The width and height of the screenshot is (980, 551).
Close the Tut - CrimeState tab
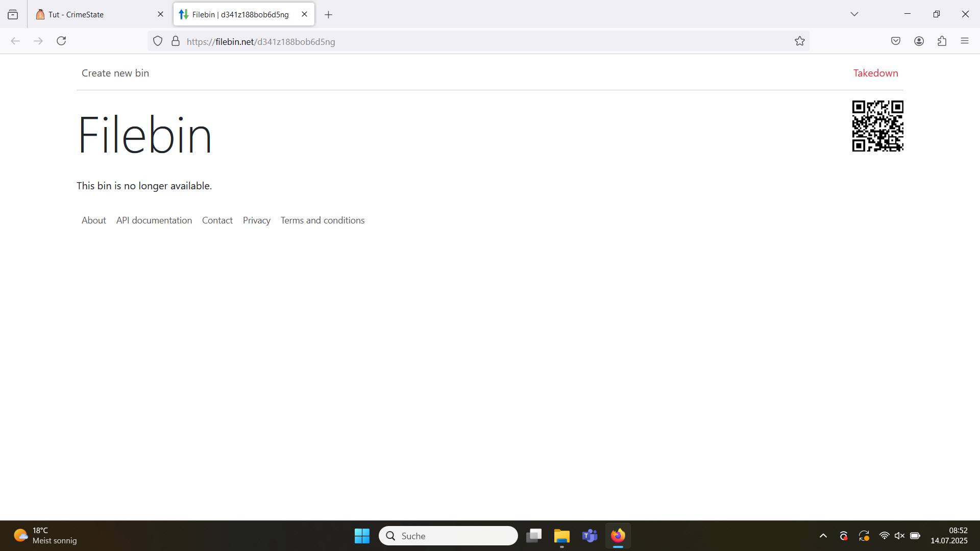tap(160, 14)
